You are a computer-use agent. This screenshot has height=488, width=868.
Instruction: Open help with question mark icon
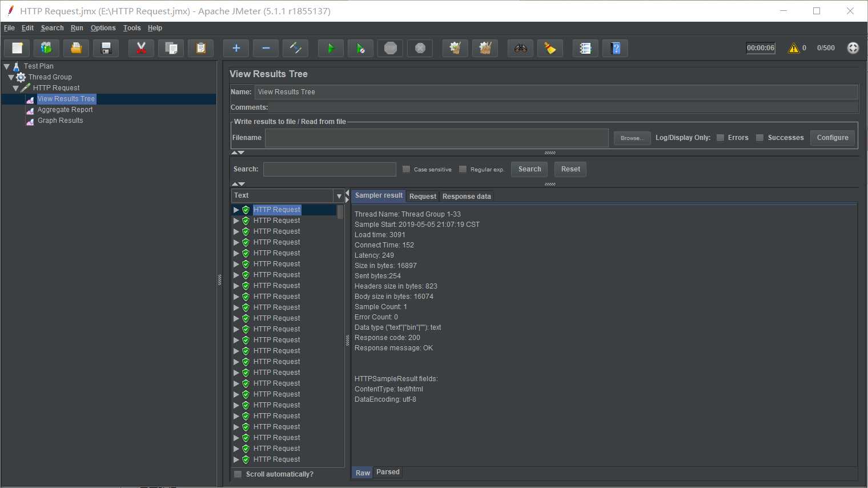click(616, 48)
